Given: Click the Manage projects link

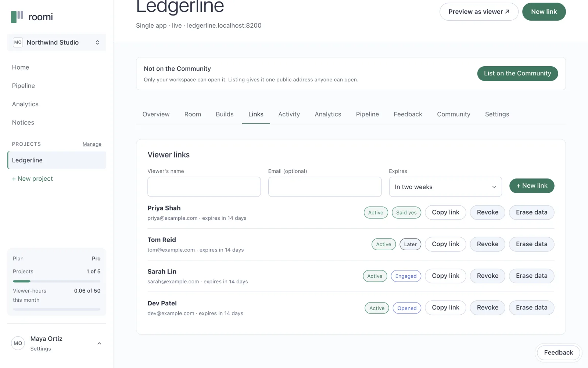Looking at the screenshot, I should coord(92,144).
